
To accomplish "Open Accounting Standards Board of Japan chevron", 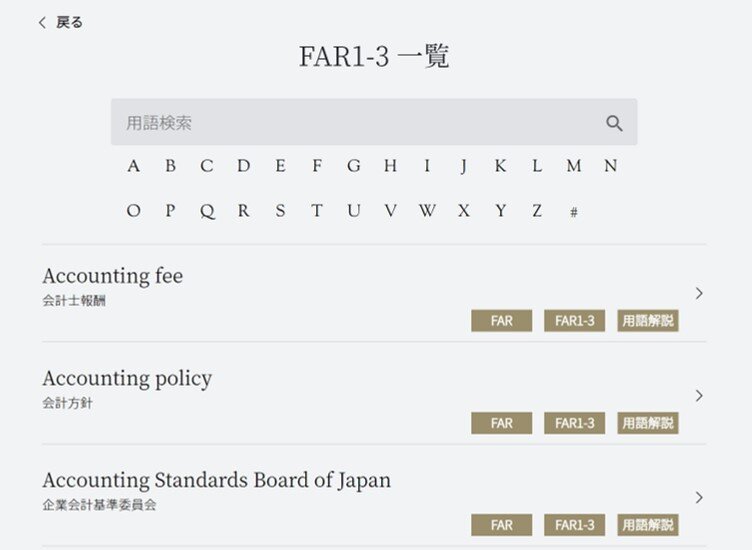I will point(699,497).
